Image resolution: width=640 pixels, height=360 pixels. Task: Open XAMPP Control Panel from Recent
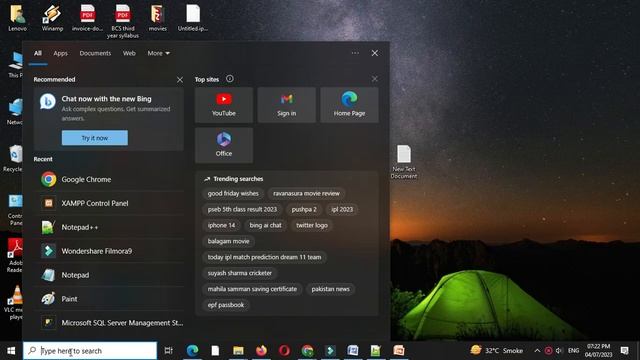[x=109, y=203]
